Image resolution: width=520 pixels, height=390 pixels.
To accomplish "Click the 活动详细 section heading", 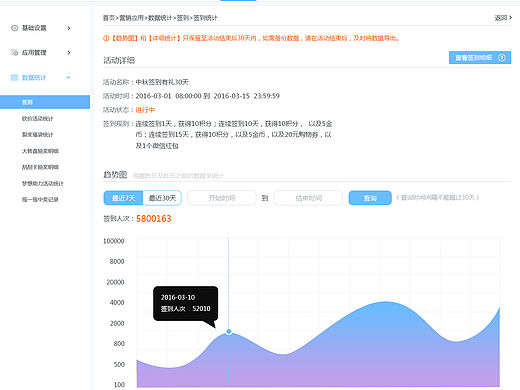I will [119, 60].
